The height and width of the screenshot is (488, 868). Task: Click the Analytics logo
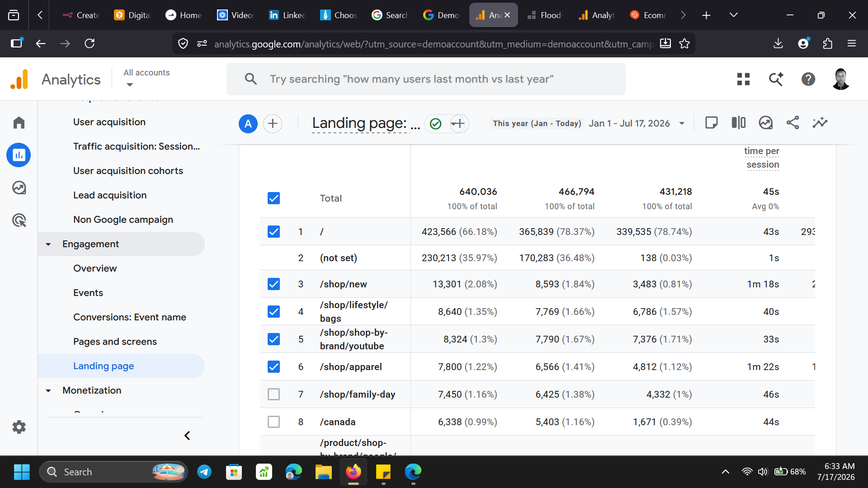pyautogui.click(x=19, y=79)
